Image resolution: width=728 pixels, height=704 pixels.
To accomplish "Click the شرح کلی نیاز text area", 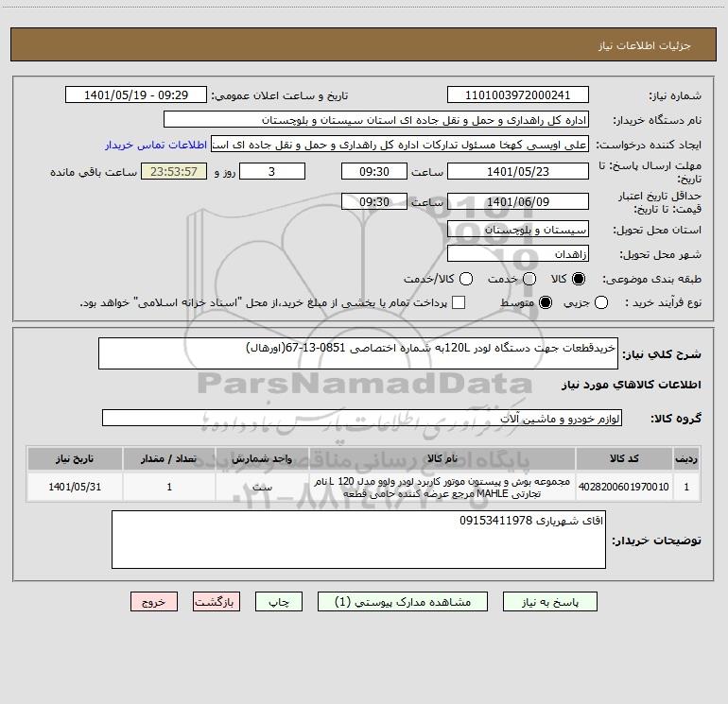I will [358, 353].
